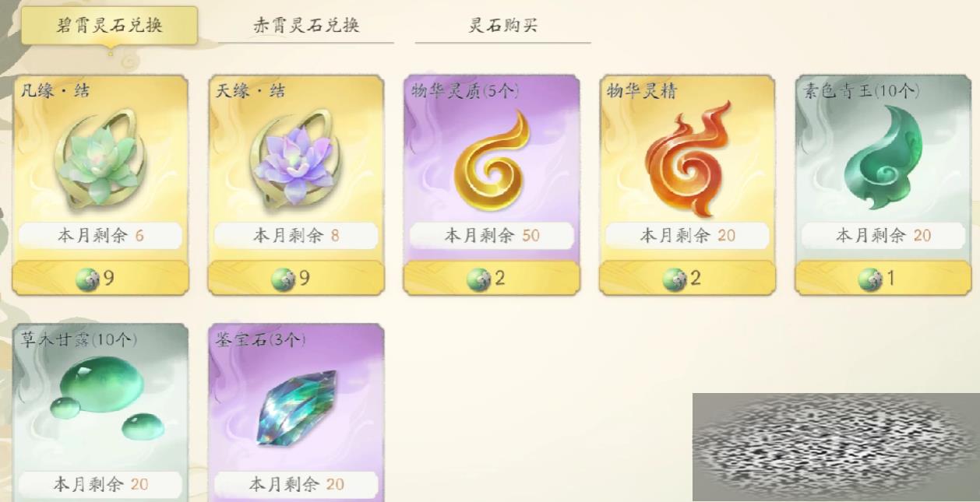Exchange 物华灵质 using its 2-stone price bar

coord(492,278)
